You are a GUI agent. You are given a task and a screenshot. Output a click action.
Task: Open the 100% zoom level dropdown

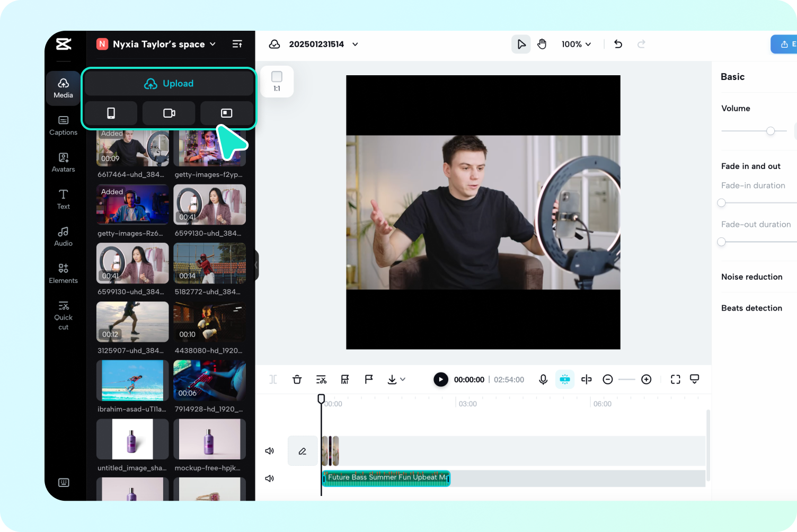[x=576, y=44]
